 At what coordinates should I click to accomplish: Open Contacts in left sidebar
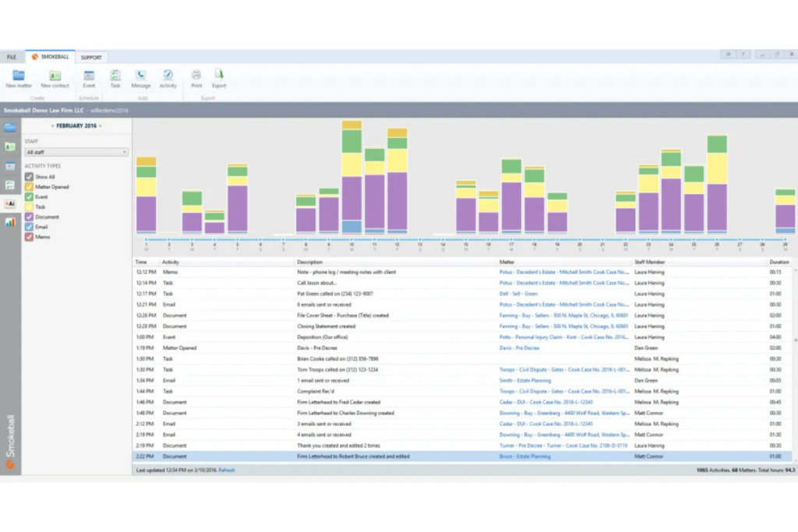click(x=10, y=147)
